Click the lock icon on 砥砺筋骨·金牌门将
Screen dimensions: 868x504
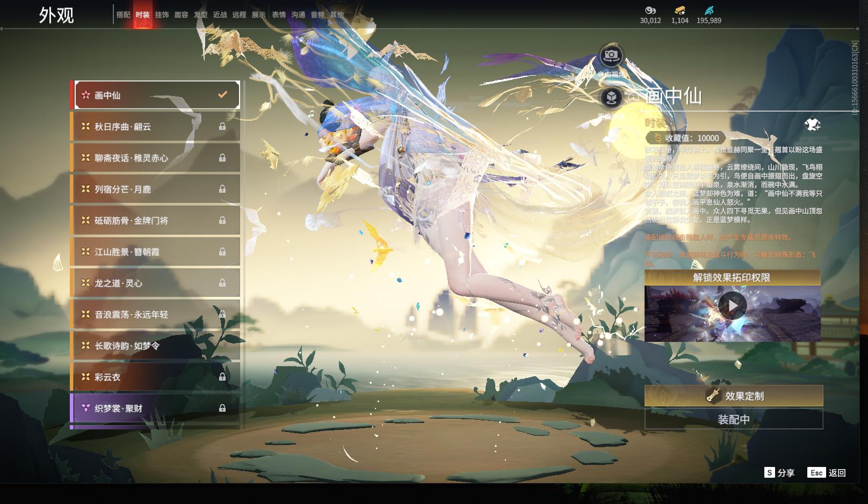point(222,221)
